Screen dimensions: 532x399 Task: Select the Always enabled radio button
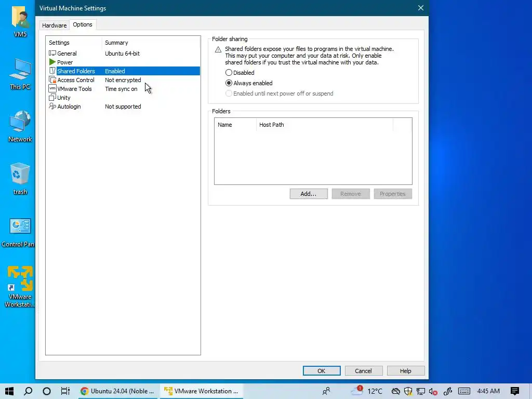pyautogui.click(x=229, y=83)
